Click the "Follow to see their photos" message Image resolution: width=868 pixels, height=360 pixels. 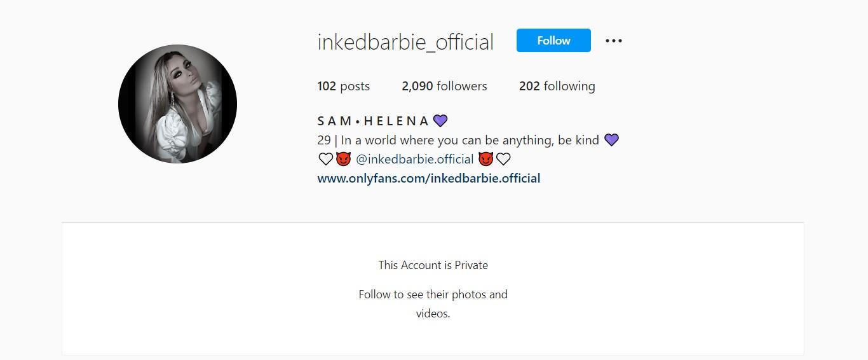[x=433, y=294]
